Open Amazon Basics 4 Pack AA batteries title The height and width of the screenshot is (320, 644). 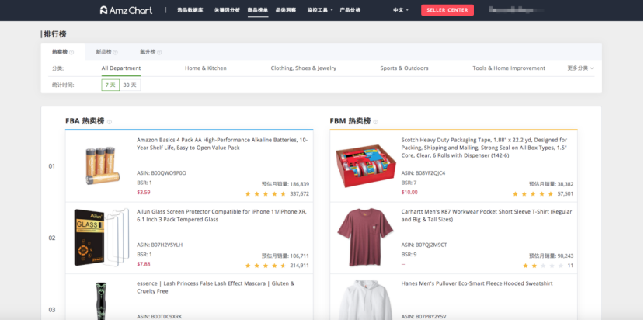click(222, 144)
